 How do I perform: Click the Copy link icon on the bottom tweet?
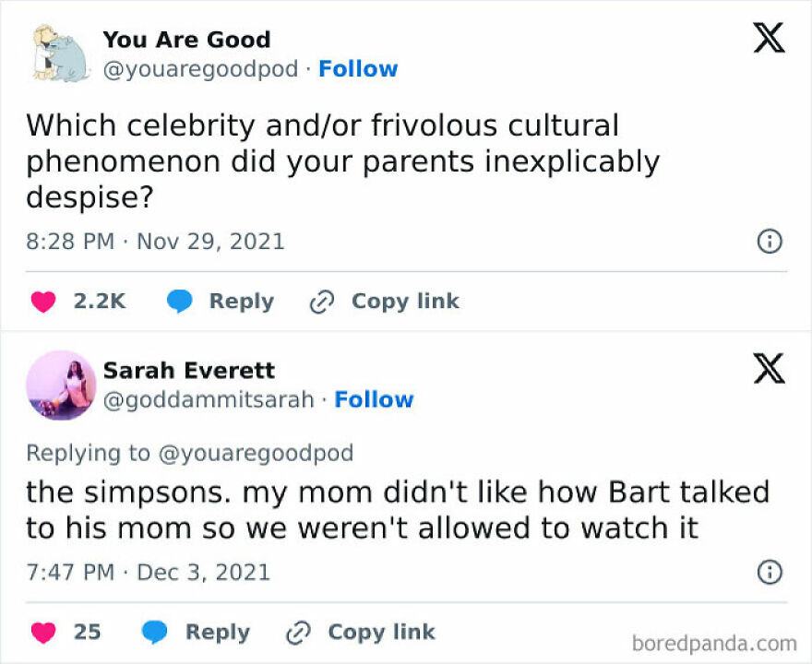pos(297,633)
